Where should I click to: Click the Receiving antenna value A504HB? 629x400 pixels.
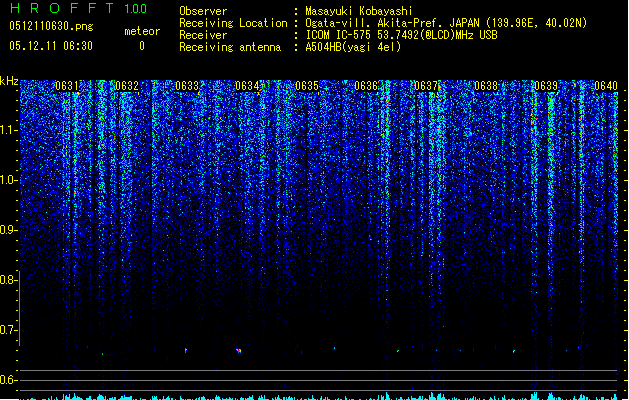coord(353,47)
